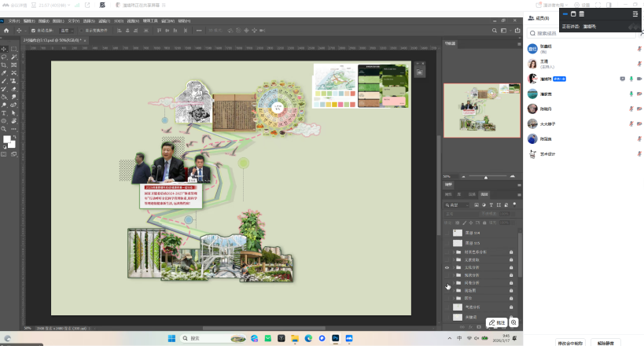The width and height of the screenshot is (644, 346).
Task: Hide the 文化分析 layer group
Action: (447, 268)
